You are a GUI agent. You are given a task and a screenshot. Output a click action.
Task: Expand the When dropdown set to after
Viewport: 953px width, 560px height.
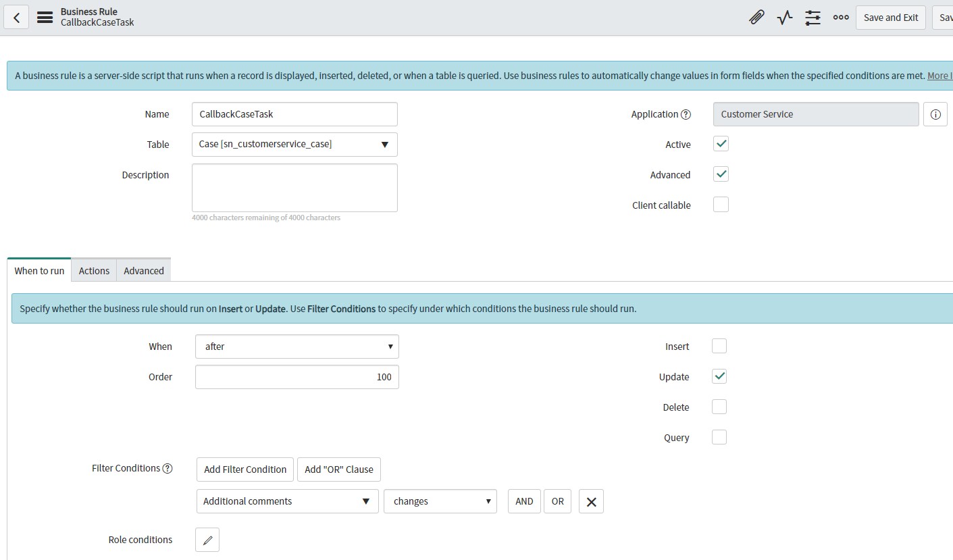pos(297,347)
